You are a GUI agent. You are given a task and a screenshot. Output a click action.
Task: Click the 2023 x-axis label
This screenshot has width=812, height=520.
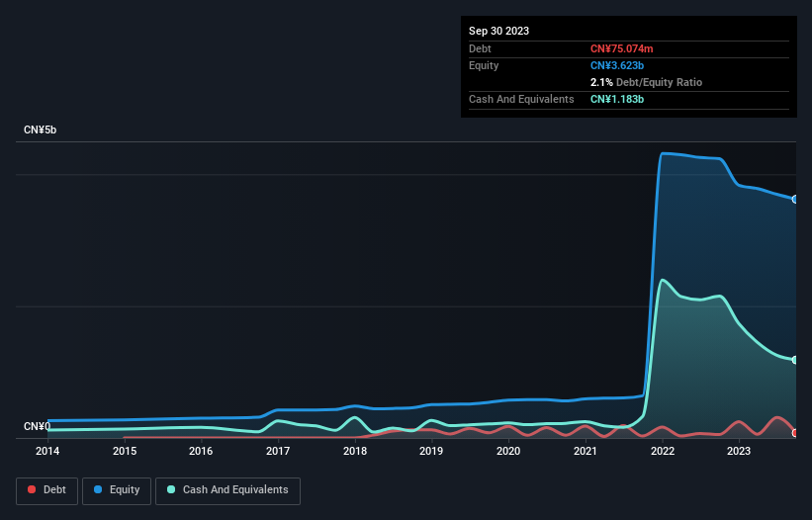click(739, 451)
